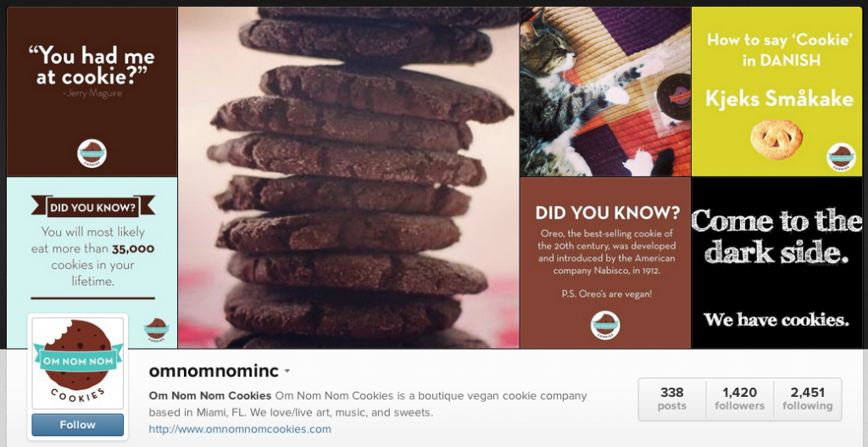Click the Om Nom Nom Cookies profile picture
The width and height of the screenshot is (868, 447).
click(77, 363)
